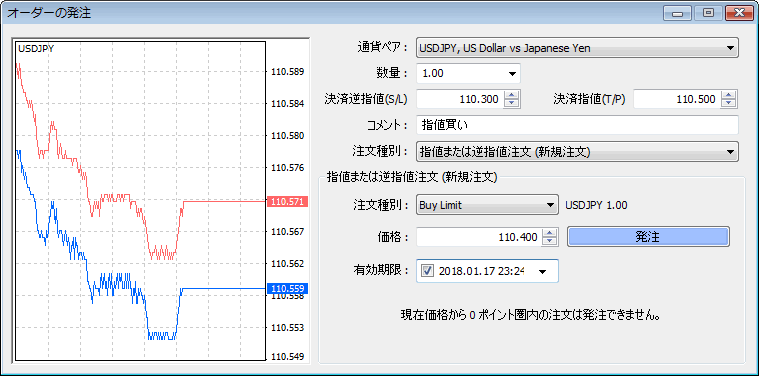Decrease the T/P 110.500 value with down arrow
759x376 pixels.
click(x=729, y=104)
